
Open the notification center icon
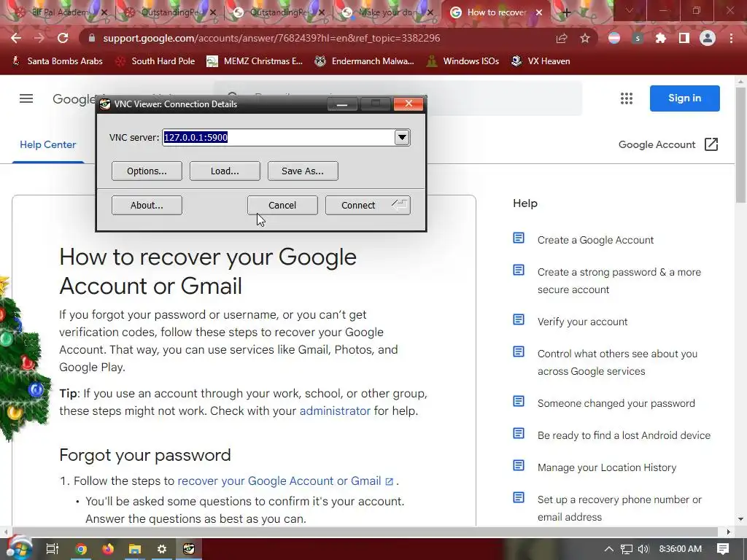(723, 548)
